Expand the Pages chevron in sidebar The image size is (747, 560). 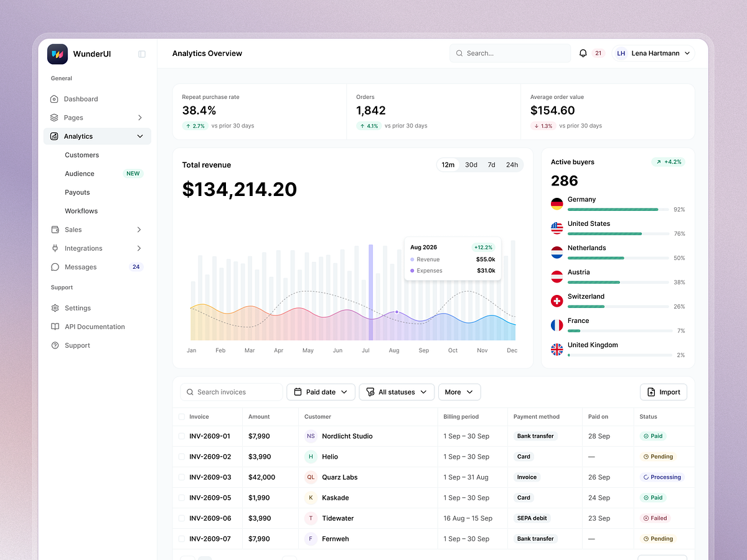coord(139,118)
